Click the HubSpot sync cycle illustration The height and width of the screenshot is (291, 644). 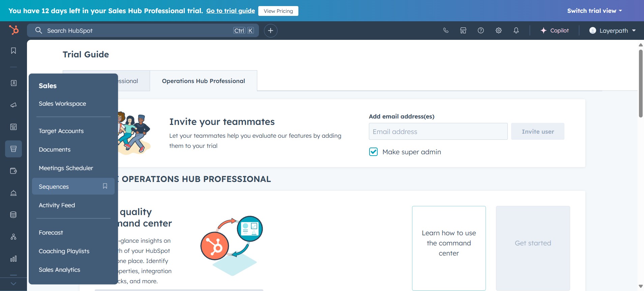coord(231,245)
